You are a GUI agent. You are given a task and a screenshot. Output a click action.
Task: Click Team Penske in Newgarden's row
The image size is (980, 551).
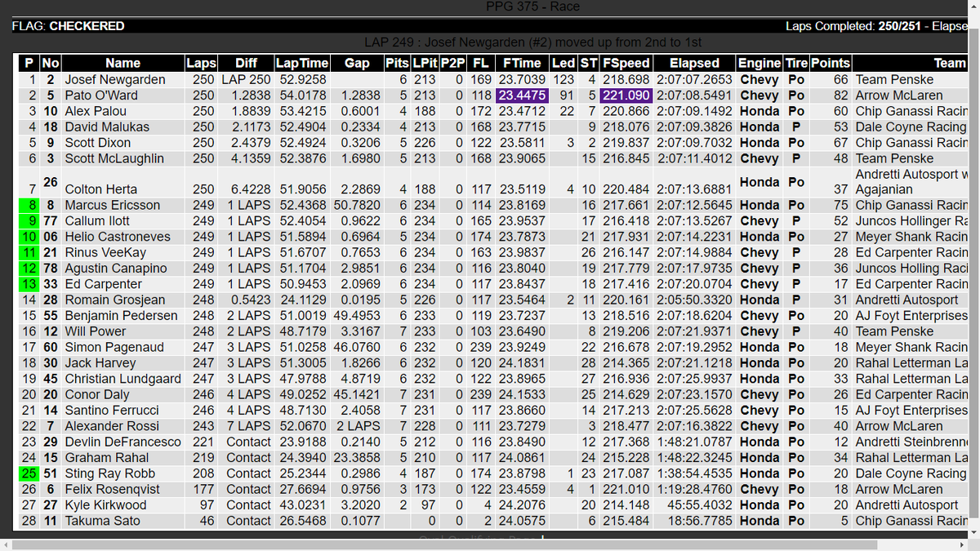tap(894, 80)
